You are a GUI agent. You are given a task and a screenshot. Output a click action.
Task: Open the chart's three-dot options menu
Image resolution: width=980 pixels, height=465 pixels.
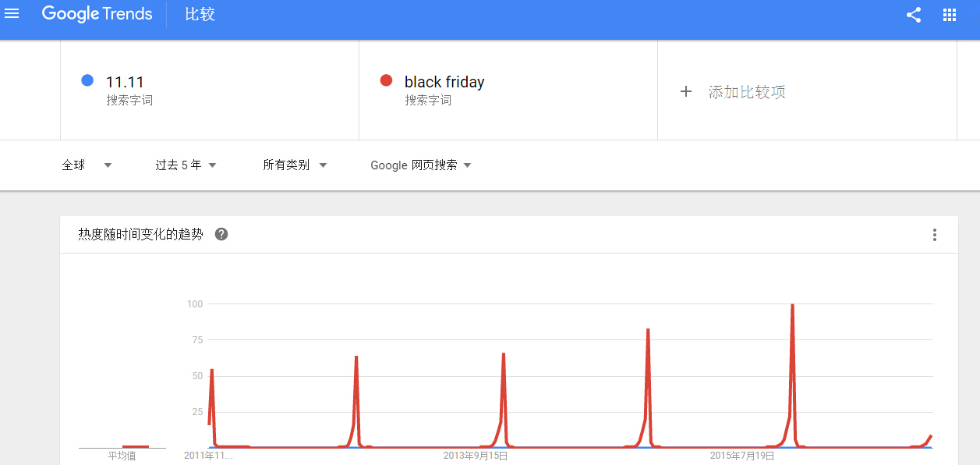point(935,235)
